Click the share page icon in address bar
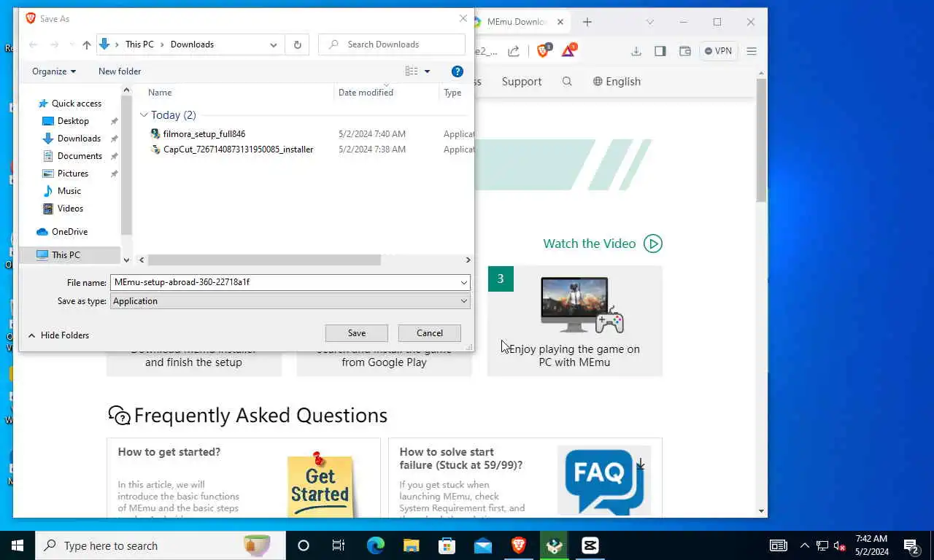This screenshot has width=934, height=560. 514,51
